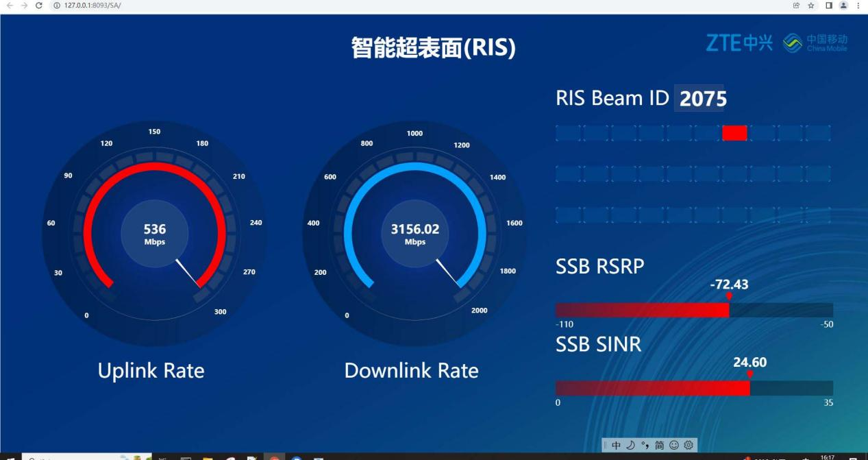Click the Downlink Rate label
868x460 pixels.
411,371
